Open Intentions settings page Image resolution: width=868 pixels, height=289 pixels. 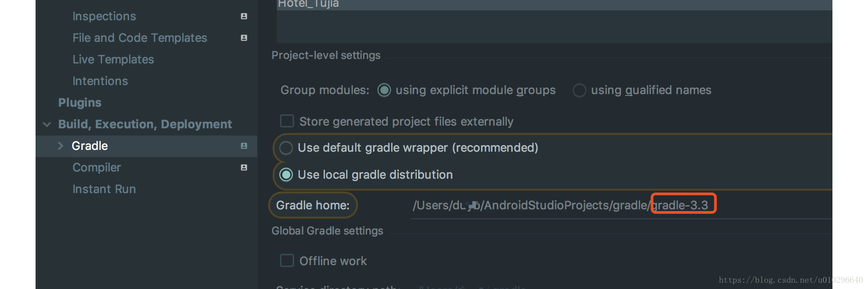point(100,81)
